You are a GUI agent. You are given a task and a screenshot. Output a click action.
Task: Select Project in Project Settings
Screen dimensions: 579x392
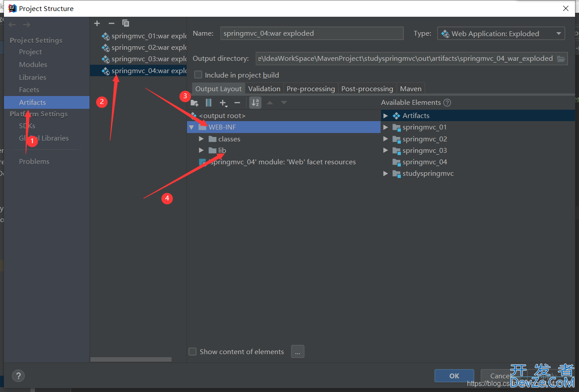[30, 52]
